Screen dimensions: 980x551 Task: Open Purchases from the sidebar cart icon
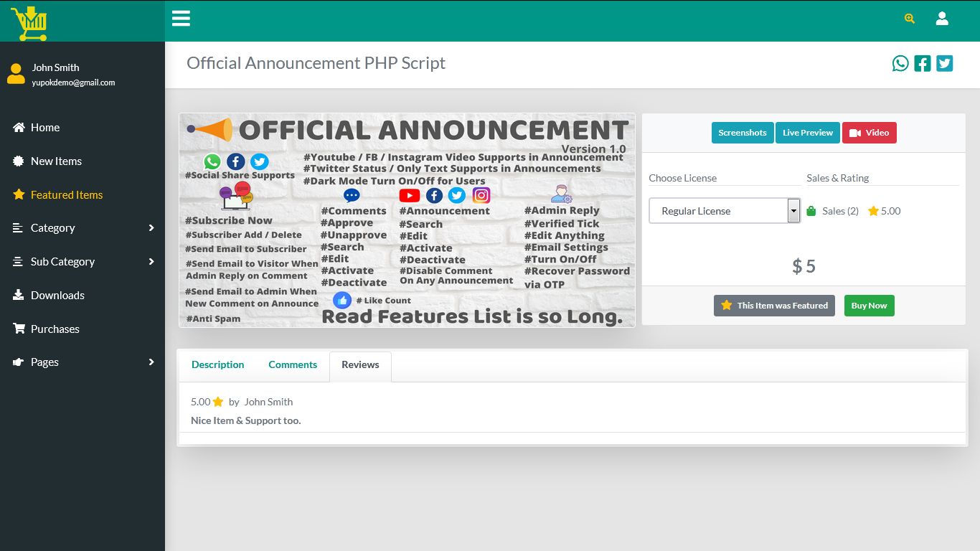19,329
